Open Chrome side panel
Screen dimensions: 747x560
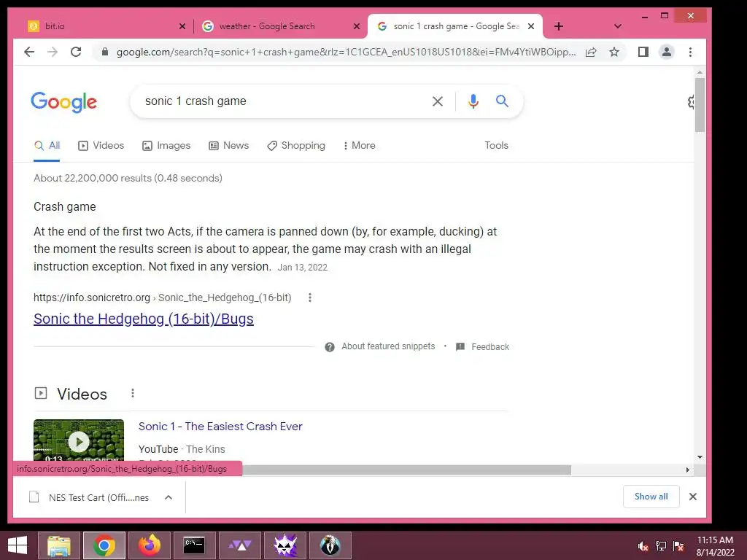[x=643, y=52]
